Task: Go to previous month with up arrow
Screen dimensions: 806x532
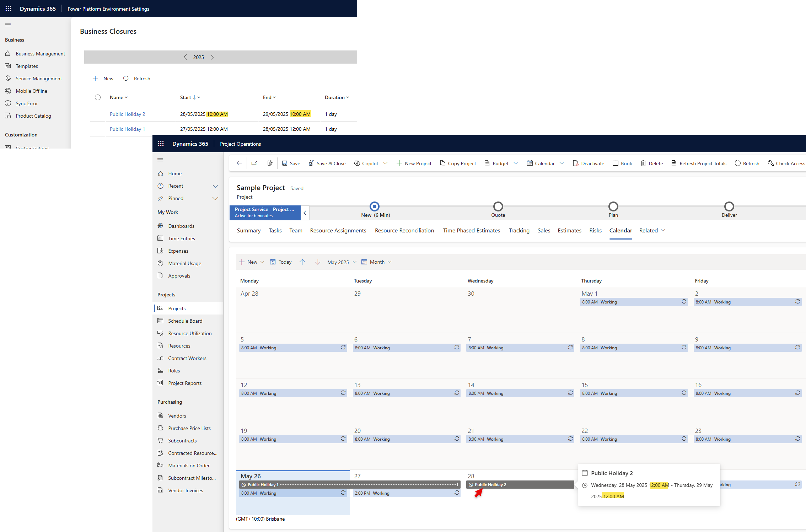Action: 302,262
